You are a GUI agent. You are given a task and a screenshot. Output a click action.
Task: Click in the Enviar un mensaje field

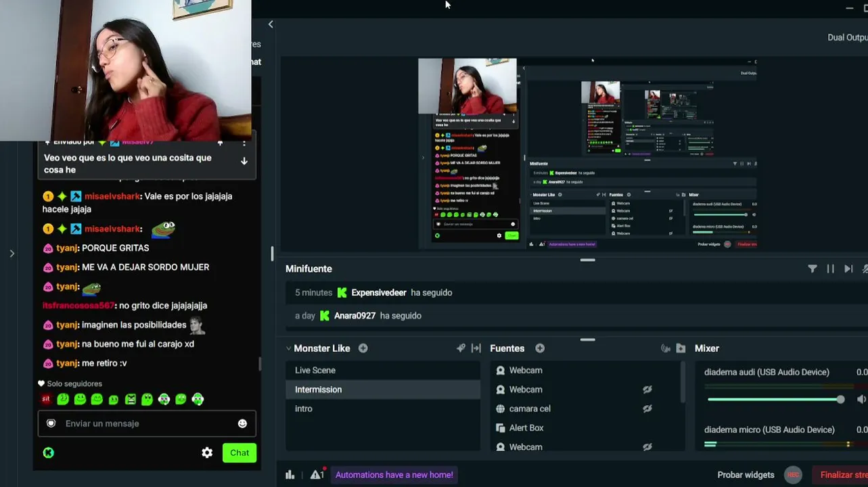(x=147, y=423)
